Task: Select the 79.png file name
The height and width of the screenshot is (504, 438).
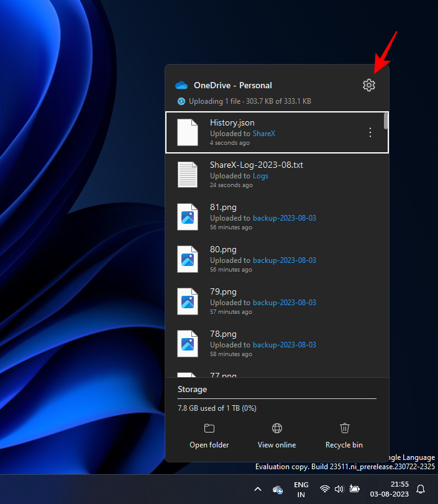Action: click(223, 292)
